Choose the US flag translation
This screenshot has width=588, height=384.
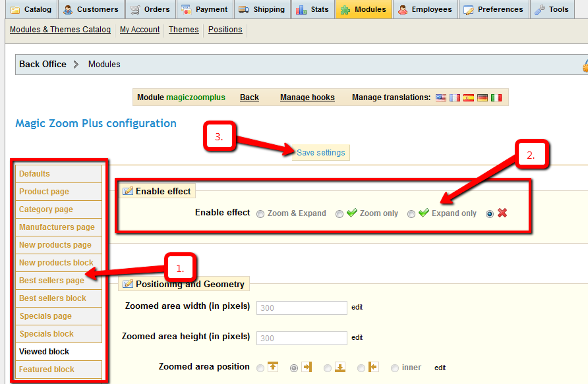(441, 97)
